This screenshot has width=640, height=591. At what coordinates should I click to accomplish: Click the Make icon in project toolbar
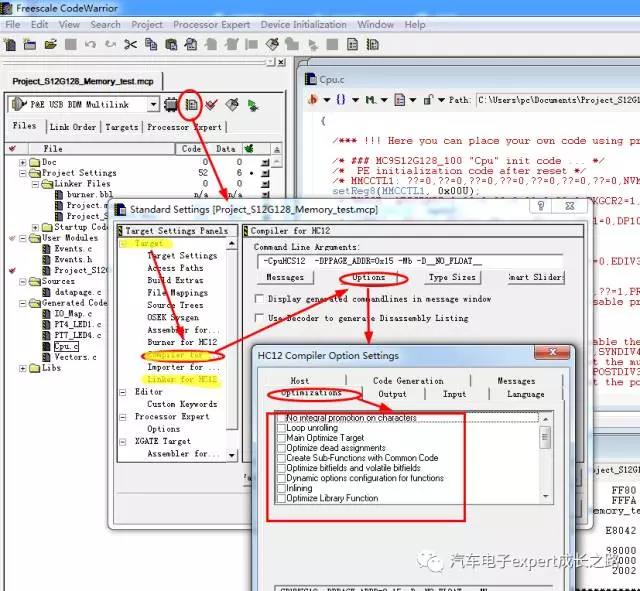tap(232, 104)
